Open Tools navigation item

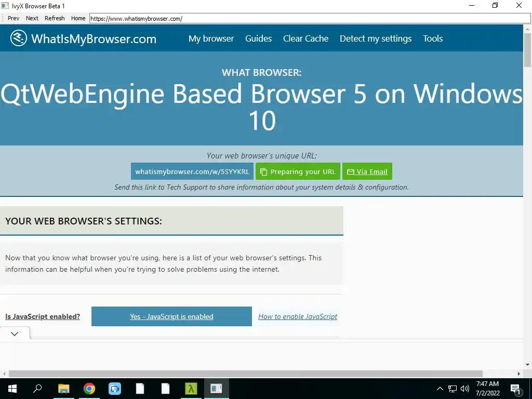coord(433,38)
